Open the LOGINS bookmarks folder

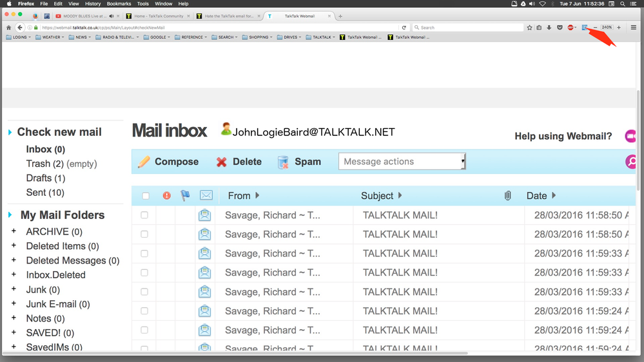pos(19,37)
